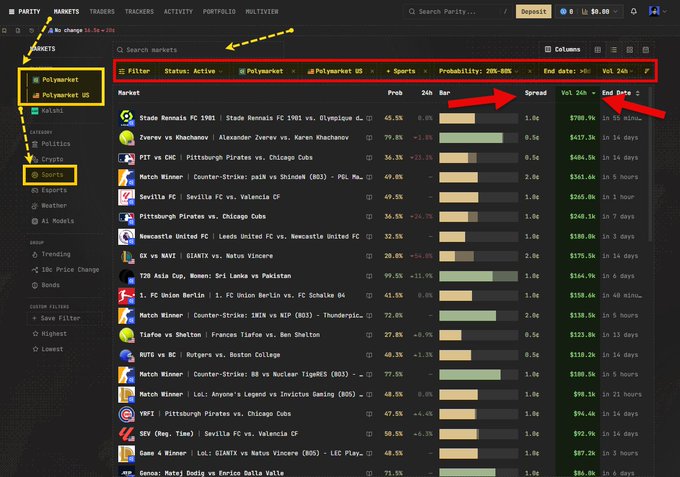Viewport: 680px width, 477px height.
Task: Remove the Polymarket US filter chip
Action: [x=372, y=71]
